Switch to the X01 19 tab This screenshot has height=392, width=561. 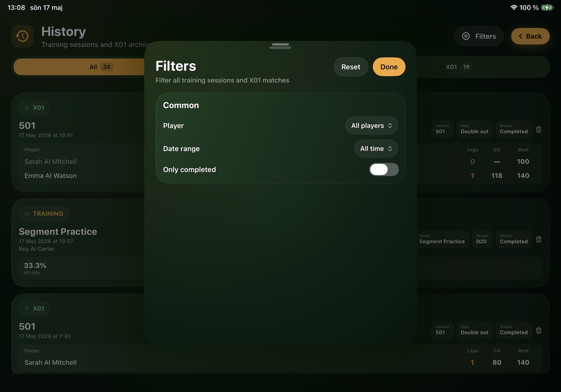[458, 67]
